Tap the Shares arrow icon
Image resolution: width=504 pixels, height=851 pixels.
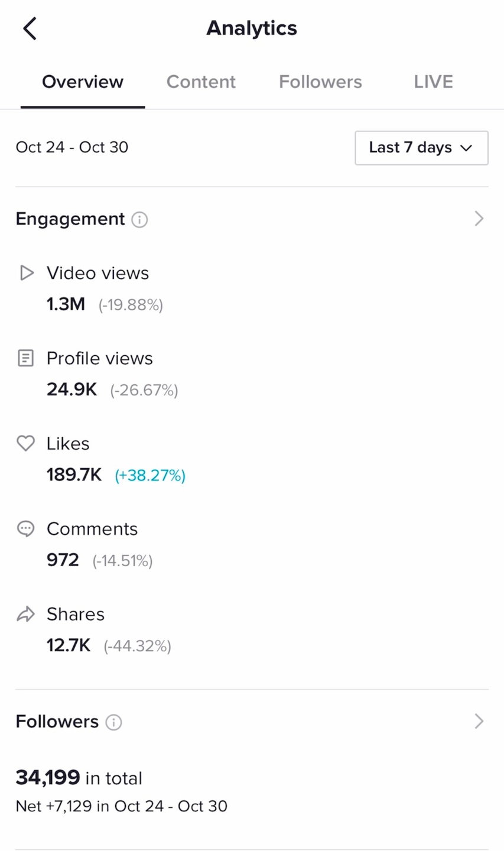25,615
